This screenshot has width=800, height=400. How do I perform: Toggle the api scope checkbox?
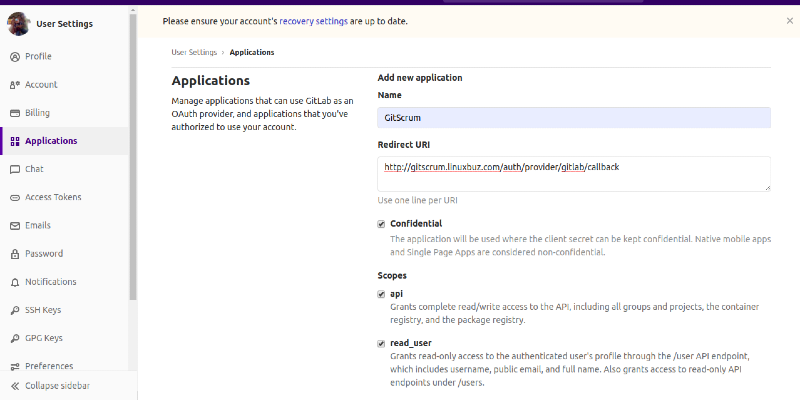381,294
